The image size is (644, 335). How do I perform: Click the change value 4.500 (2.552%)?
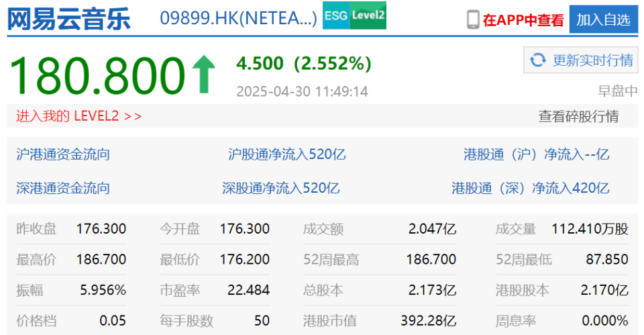click(x=304, y=63)
